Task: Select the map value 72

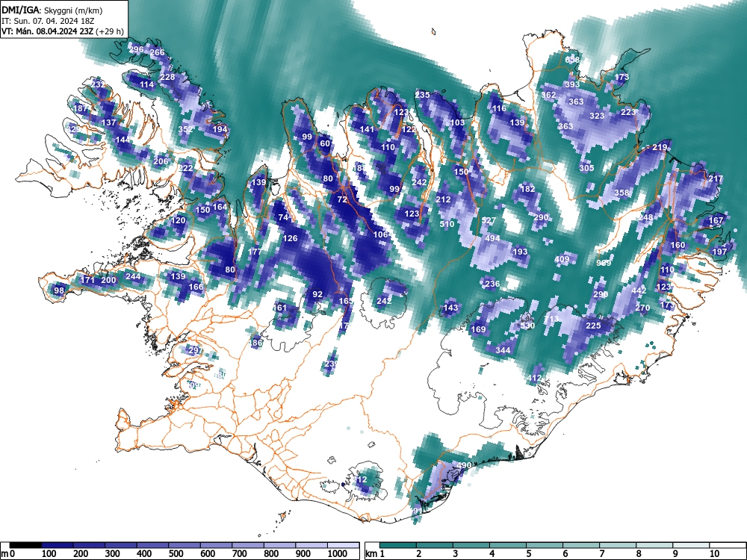Action: coord(343,200)
